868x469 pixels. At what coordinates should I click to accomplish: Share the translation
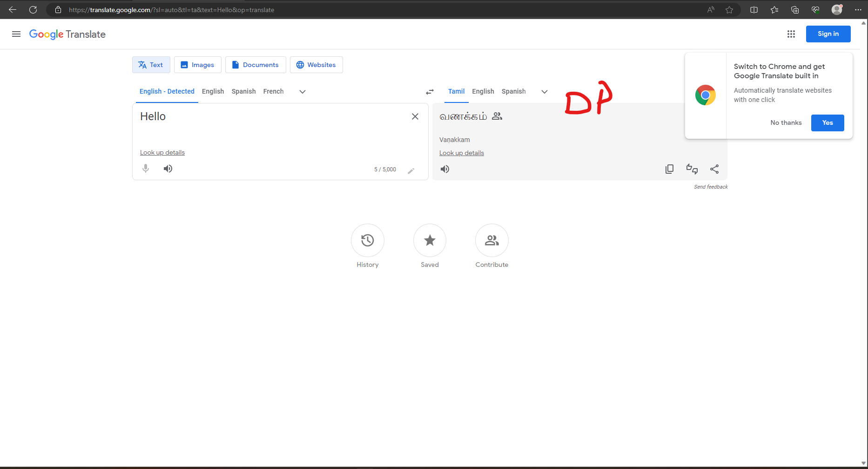[x=714, y=169]
